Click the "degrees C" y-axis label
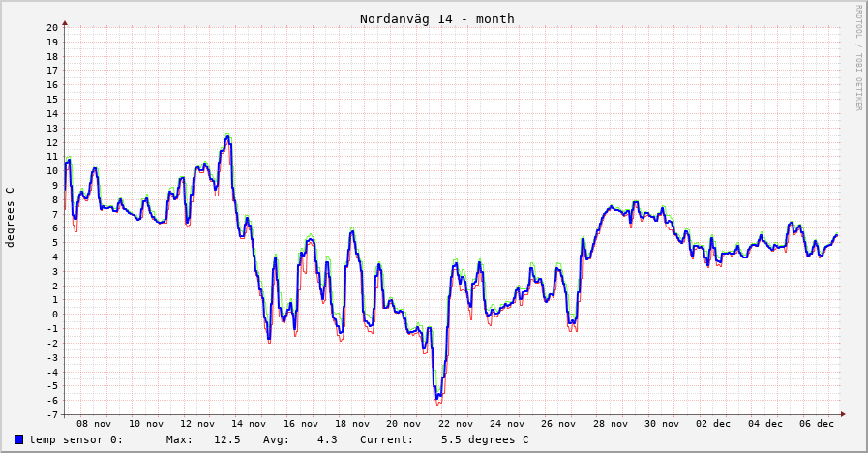Screen dimensions: 868x453 (11, 217)
